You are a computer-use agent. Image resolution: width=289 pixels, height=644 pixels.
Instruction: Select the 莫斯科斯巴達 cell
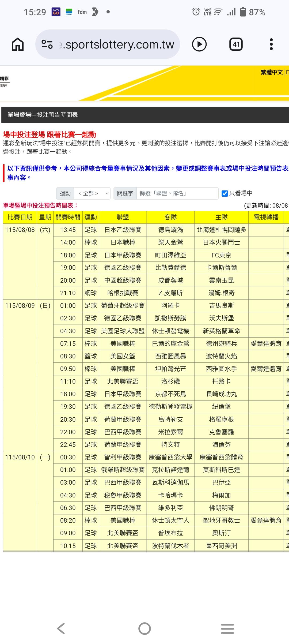(x=222, y=470)
